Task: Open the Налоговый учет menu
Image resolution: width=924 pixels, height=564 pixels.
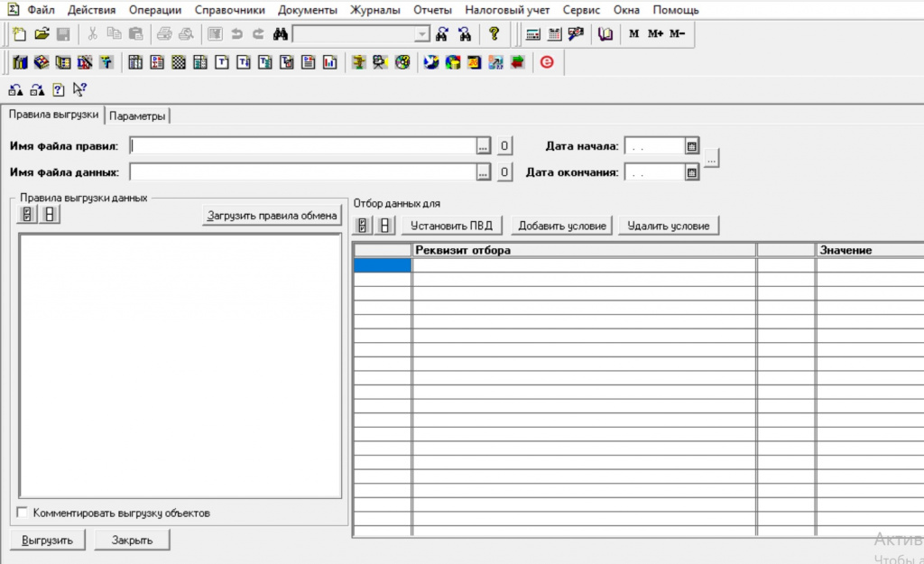Action: (x=507, y=10)
